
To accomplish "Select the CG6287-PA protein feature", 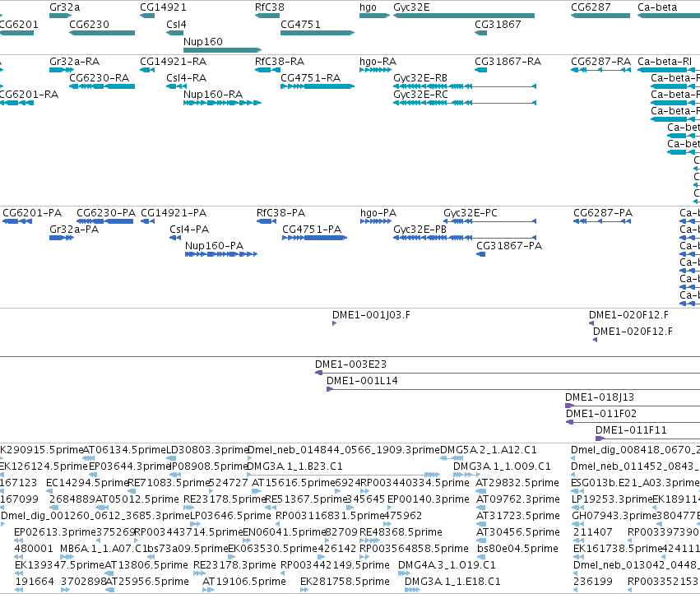I will [602, 221].
